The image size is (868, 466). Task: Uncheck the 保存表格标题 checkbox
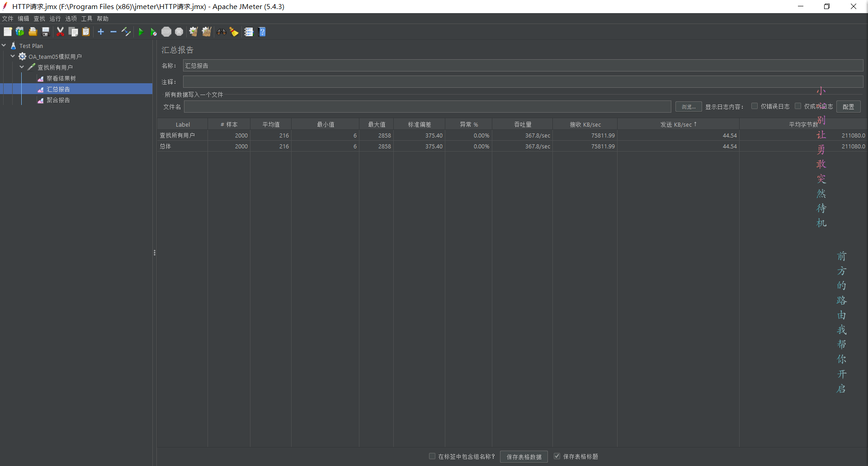click(557, 456)
